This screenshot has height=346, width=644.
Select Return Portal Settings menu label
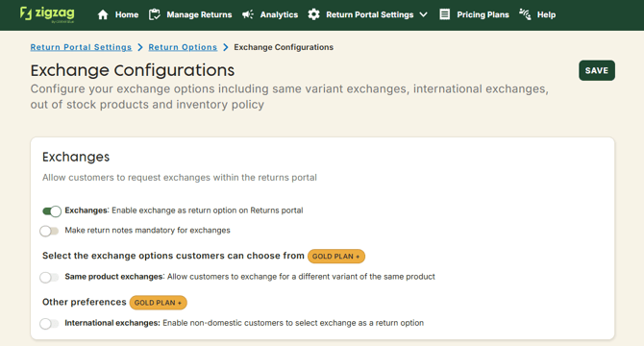click(370, 14)
